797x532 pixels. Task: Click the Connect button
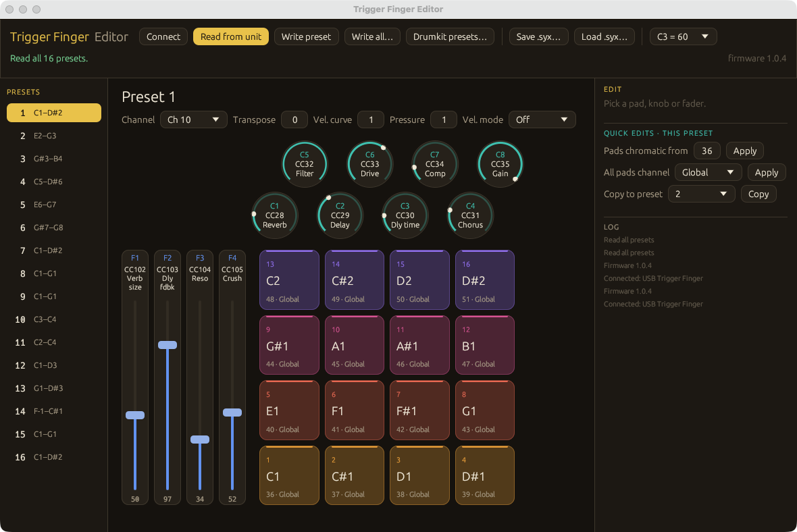pos(163,36)
